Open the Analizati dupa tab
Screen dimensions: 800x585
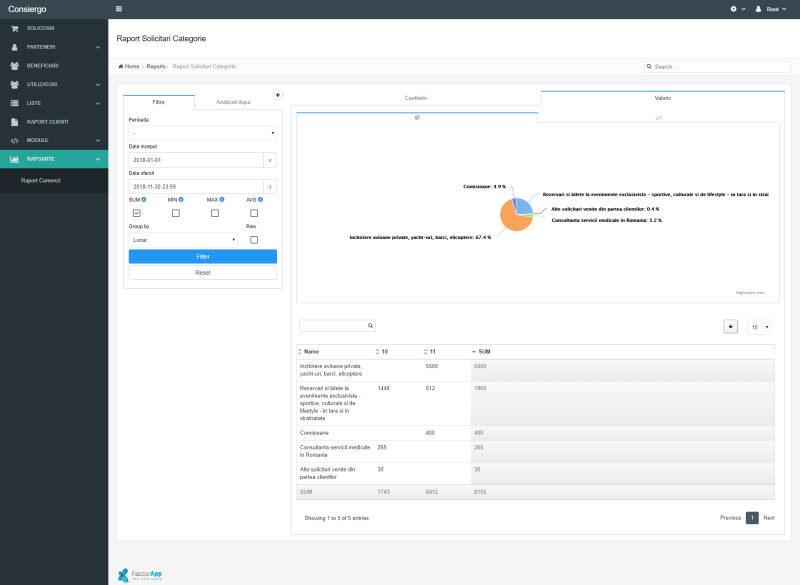coord(233,102)
